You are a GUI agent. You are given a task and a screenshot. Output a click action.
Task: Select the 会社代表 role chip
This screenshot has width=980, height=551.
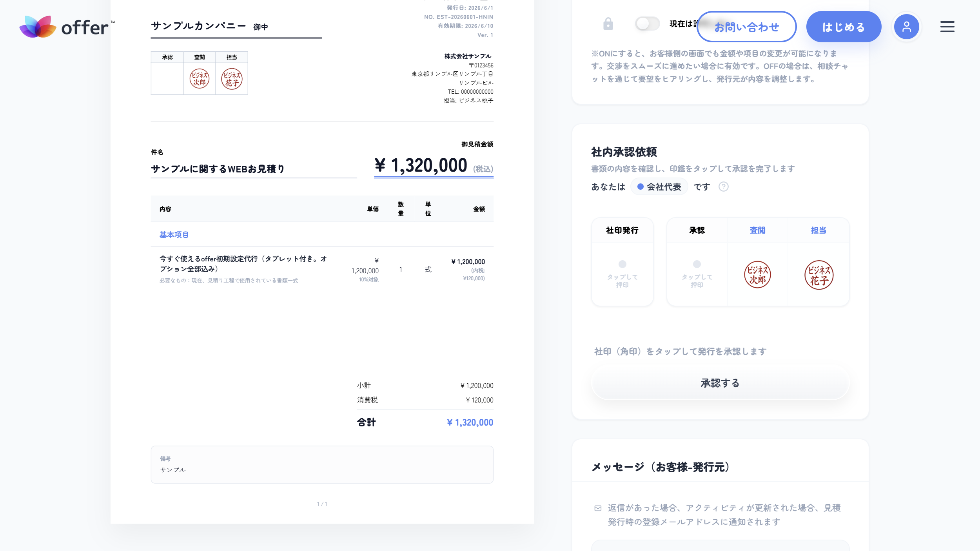[659, 187]
